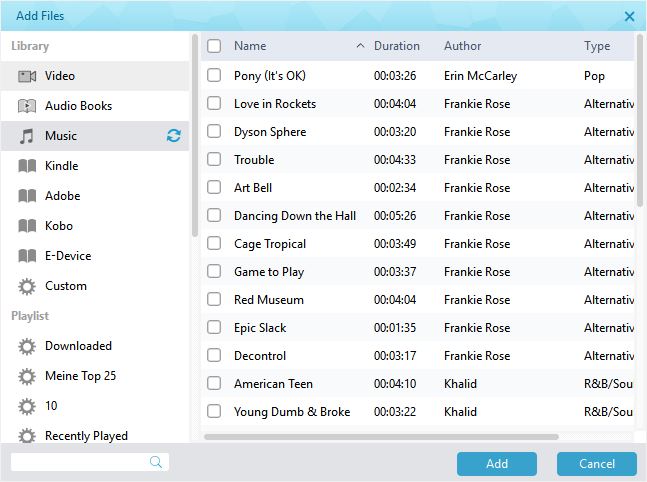Click into the search input field
Screen dimensions: 647x482
click(x=80, y=462)
